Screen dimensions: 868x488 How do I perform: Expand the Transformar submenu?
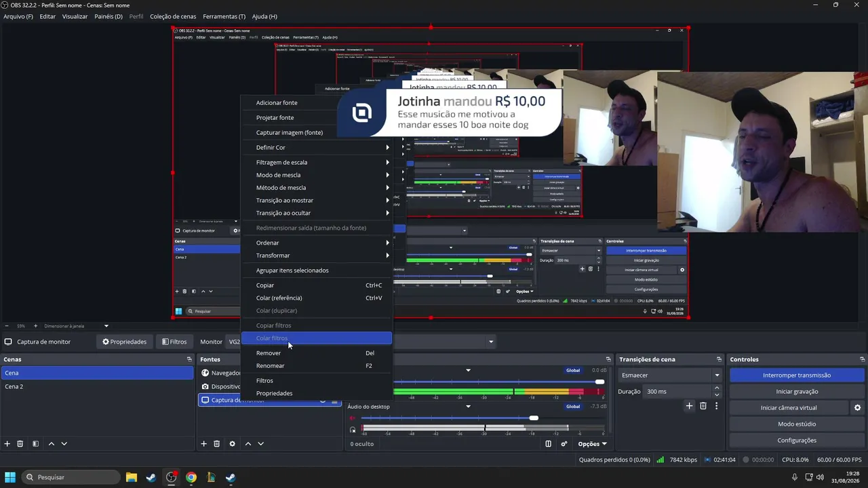(x=317, y=256)
